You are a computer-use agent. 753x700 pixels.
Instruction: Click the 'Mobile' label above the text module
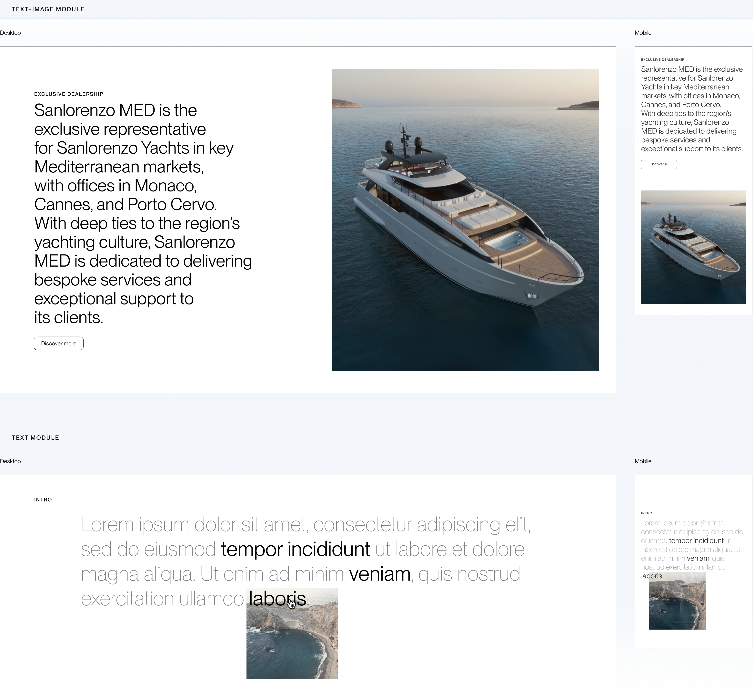pos(643,461)
